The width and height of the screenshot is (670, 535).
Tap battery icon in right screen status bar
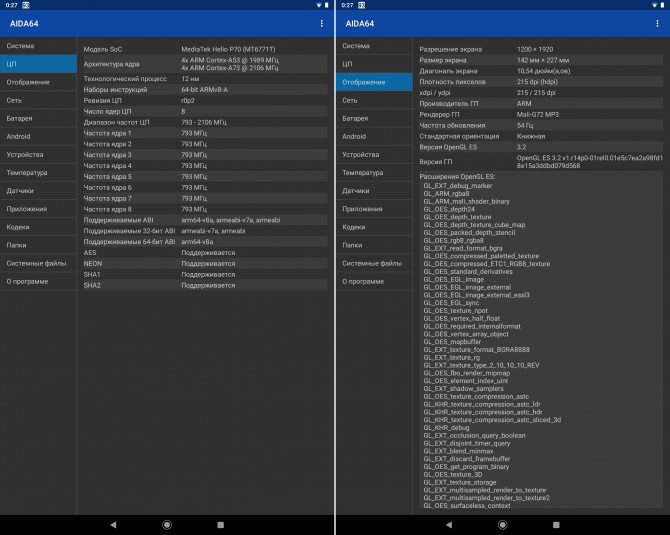(x=662, y=5)
